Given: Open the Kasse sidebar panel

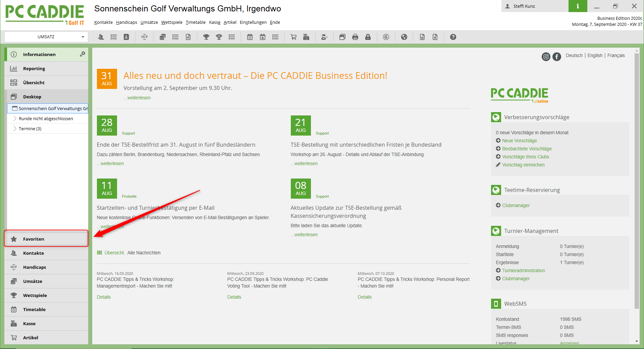Looking at the screenshot, I should 46,323.
